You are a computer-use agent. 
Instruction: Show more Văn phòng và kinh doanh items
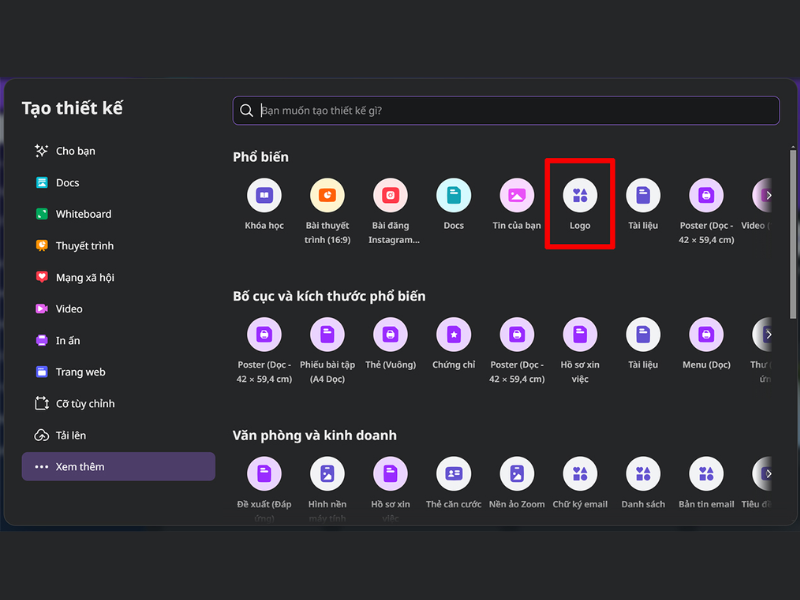[767, 473]
